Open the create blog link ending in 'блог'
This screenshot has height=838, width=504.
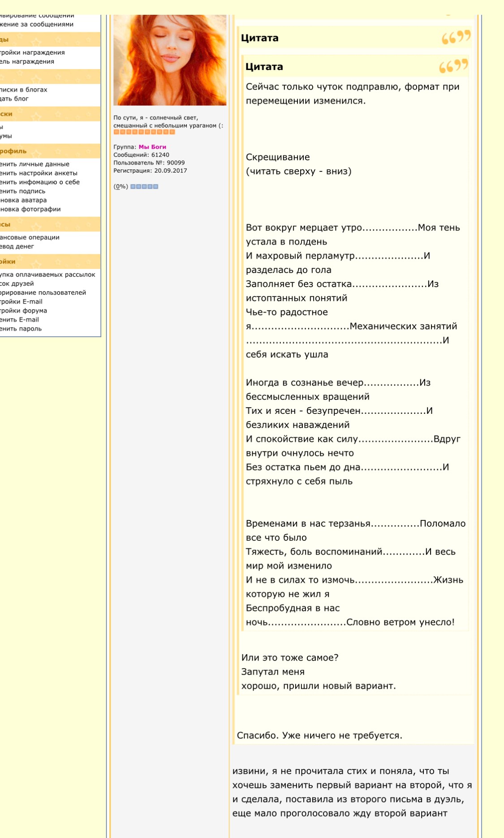[x=14, y=99]
